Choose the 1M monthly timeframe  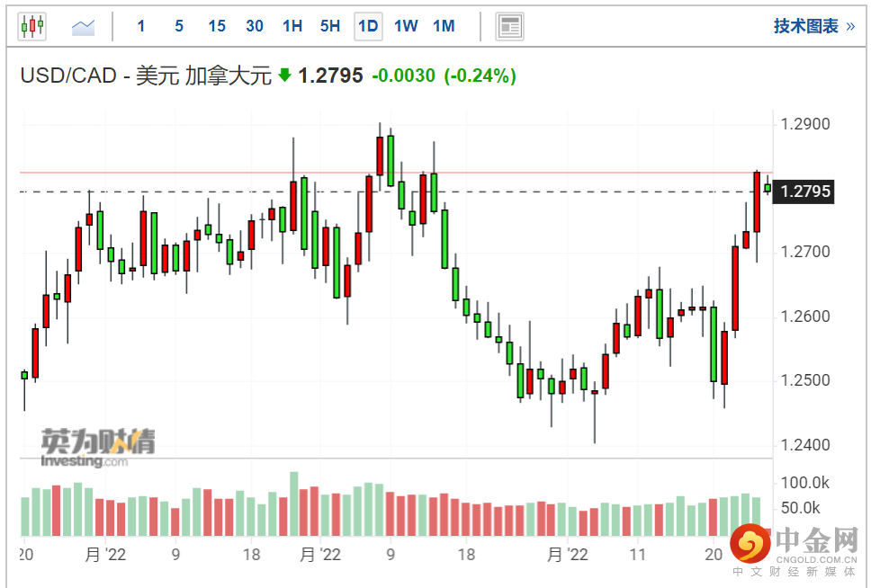pyautogui.click(x=444, y=26)
